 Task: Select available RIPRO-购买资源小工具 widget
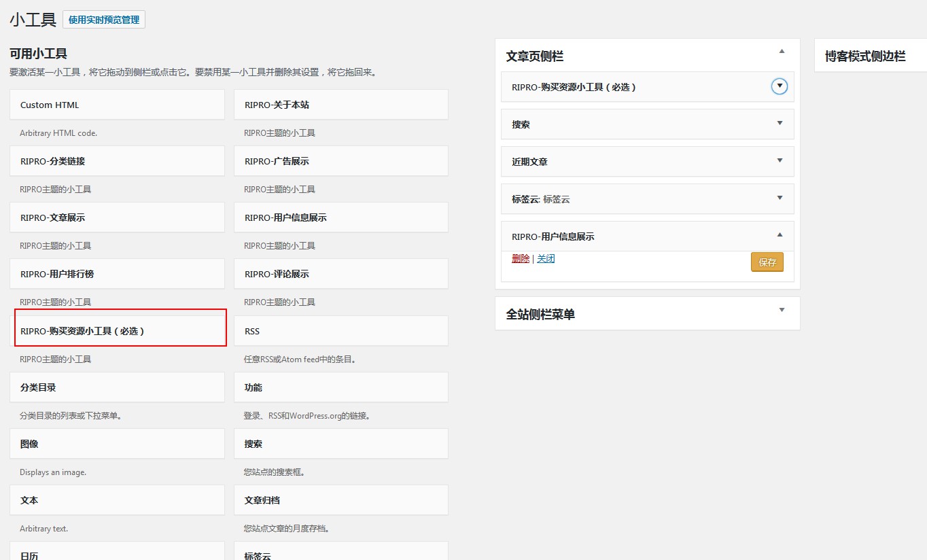117,331
